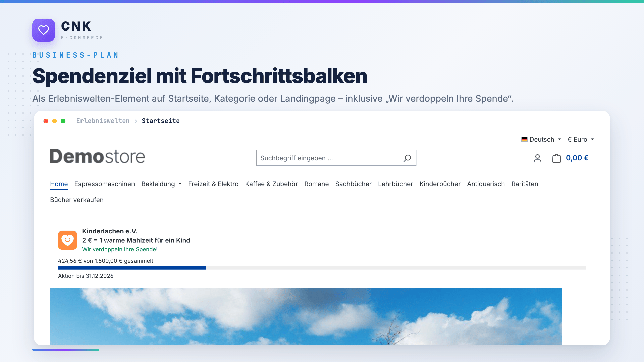The height and width of the screenshot is (362, 644).
Task: Click the donation progress bar
Action: [322, 268]
